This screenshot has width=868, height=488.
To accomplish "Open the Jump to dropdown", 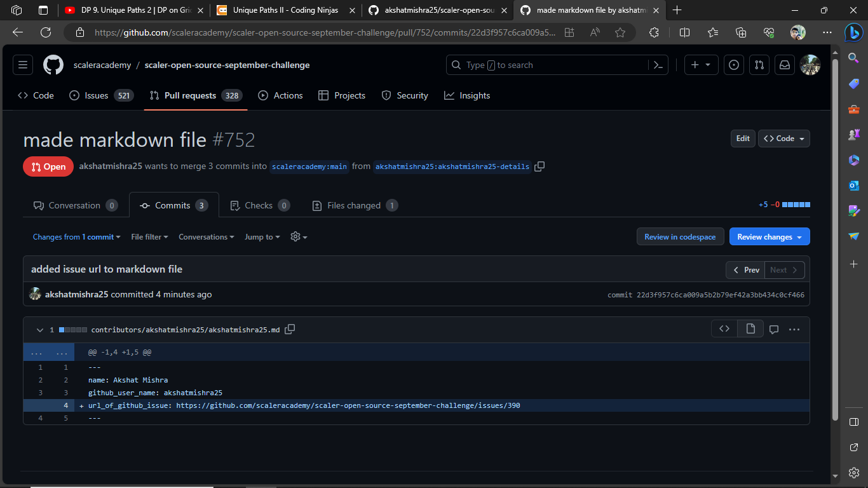I will click(x=261, y=236).
